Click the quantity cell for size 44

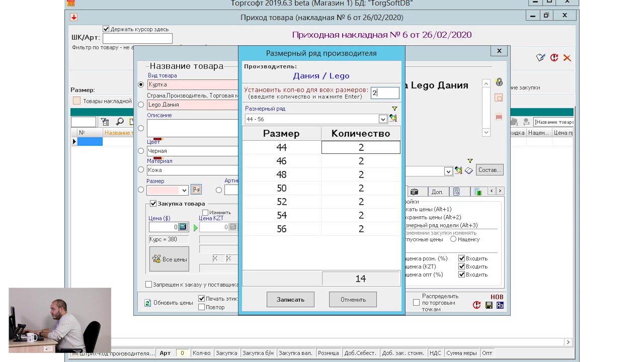361,147
